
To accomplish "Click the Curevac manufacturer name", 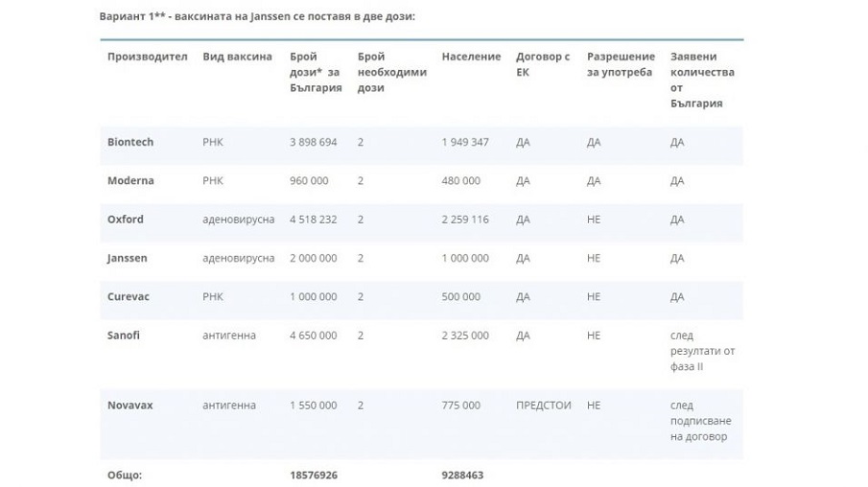I will coord(129,296).
